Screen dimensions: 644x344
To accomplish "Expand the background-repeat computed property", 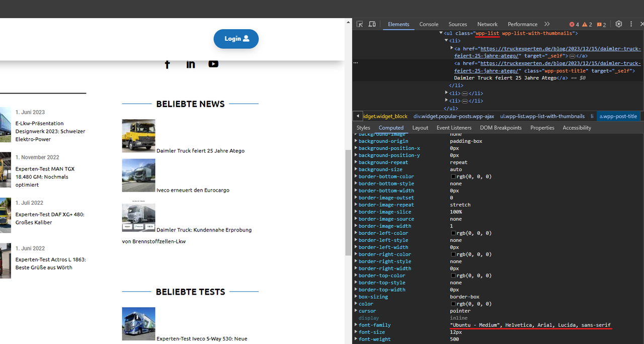I will point(356,162).
